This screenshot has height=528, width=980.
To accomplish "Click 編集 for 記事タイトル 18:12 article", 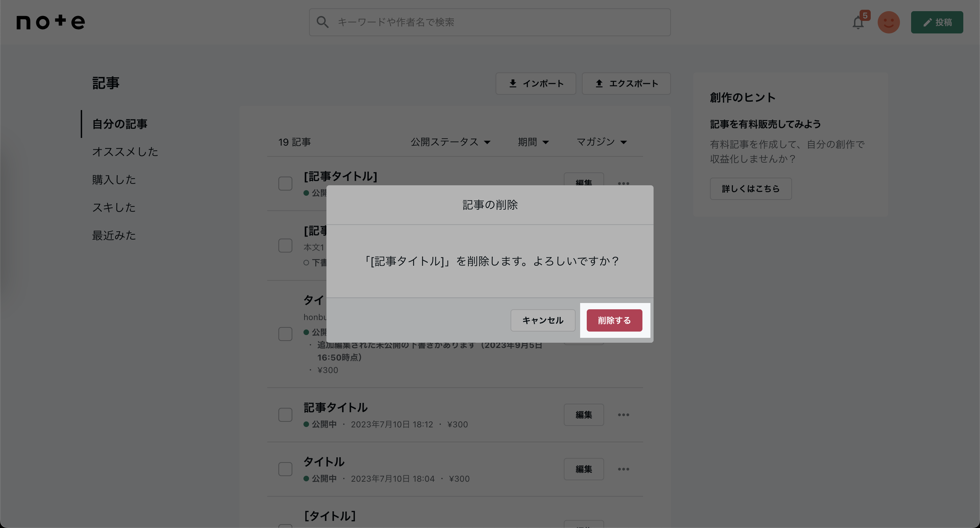I will (x=584, y=414).
